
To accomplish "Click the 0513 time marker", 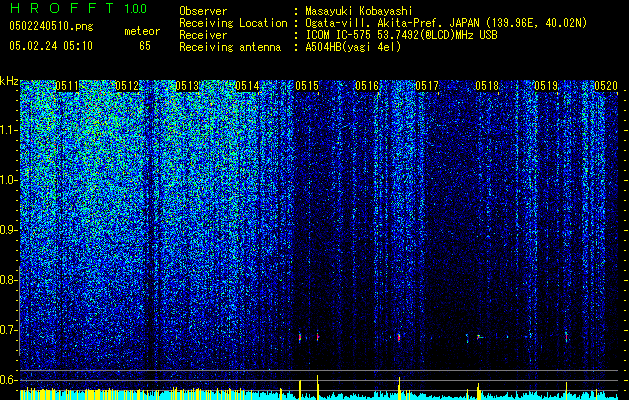I will pos(187,86).
